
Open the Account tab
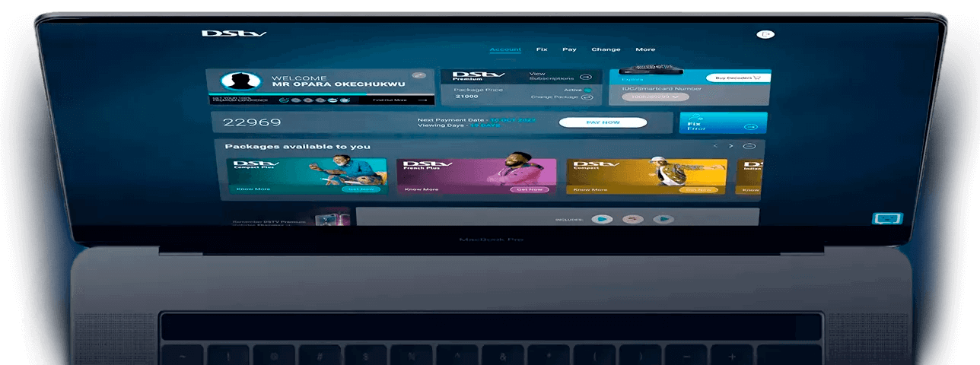[x=505, y=49]
